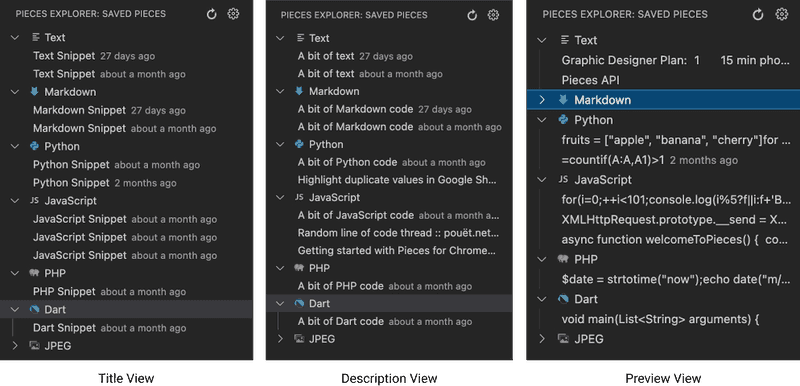Viewport: 800px width, 386px height.
Task: Click JPEG image icon in Description View
Action: tap(299, 339)
